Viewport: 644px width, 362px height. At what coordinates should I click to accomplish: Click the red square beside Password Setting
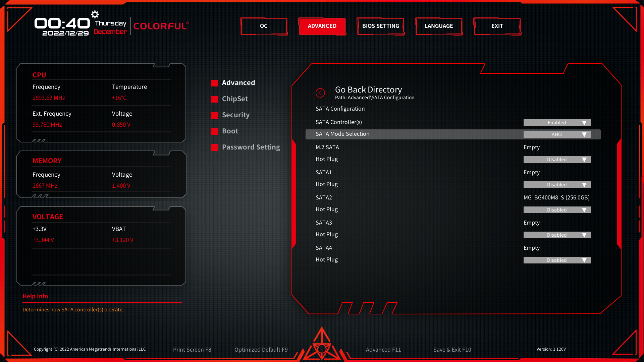pyautogui.click(x=215, y=147)
